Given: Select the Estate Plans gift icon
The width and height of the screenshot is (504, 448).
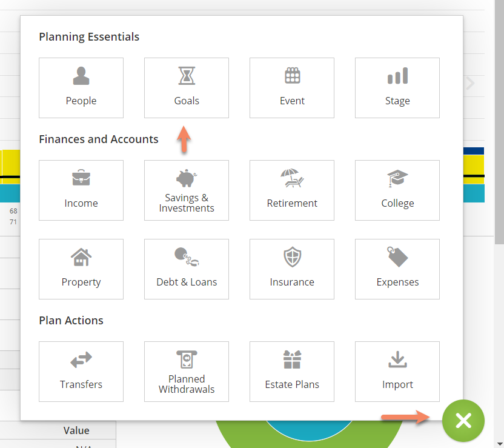Looking at the screenshot, I should point(292,359).
